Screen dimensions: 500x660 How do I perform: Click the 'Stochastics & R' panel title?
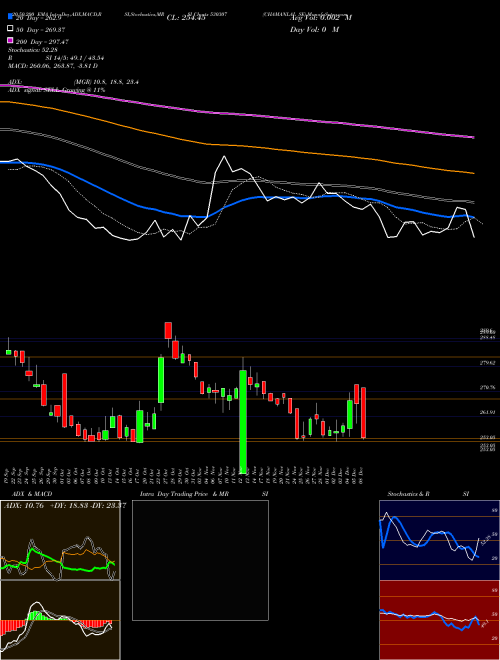click(408, 494)
